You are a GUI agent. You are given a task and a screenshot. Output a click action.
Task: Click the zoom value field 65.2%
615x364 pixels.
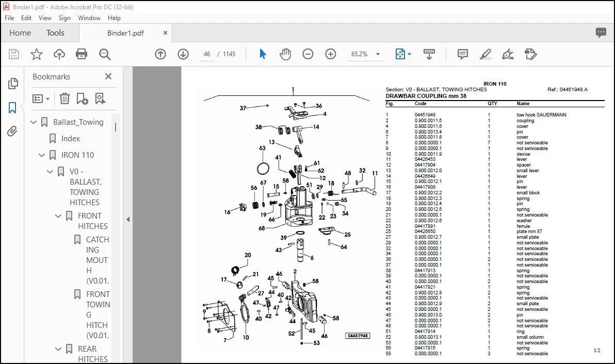pyautogui.click(x=359, y=54)
